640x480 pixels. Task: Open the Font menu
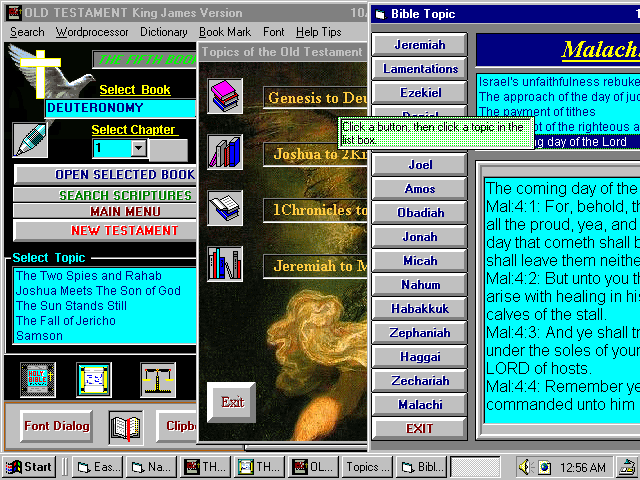273,32
